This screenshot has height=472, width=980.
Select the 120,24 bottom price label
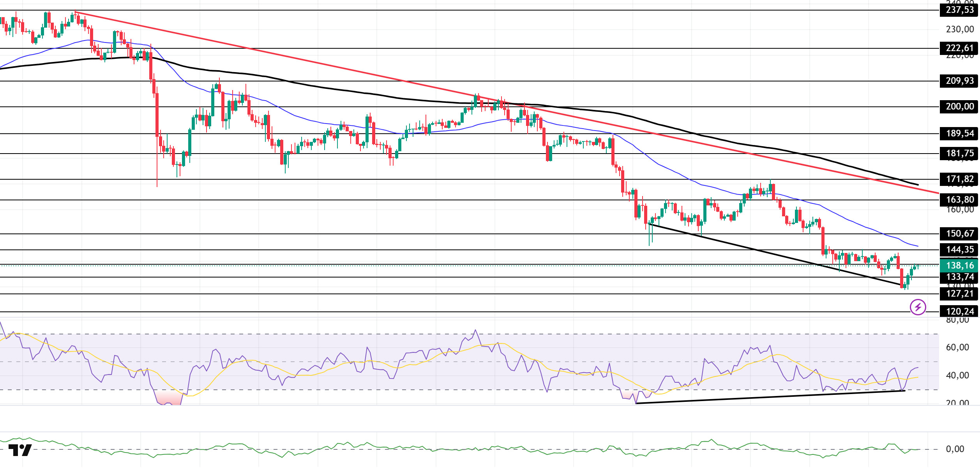(959, 311)
